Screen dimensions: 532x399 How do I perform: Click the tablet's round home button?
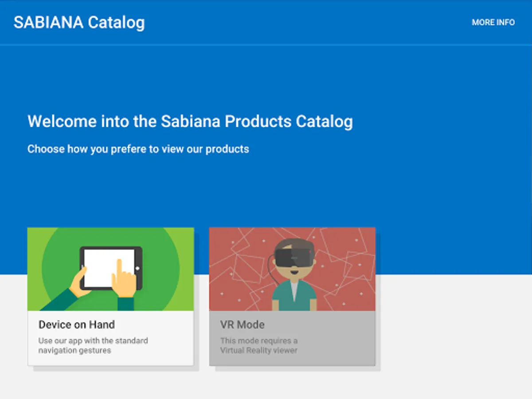[x=137, y=268]
